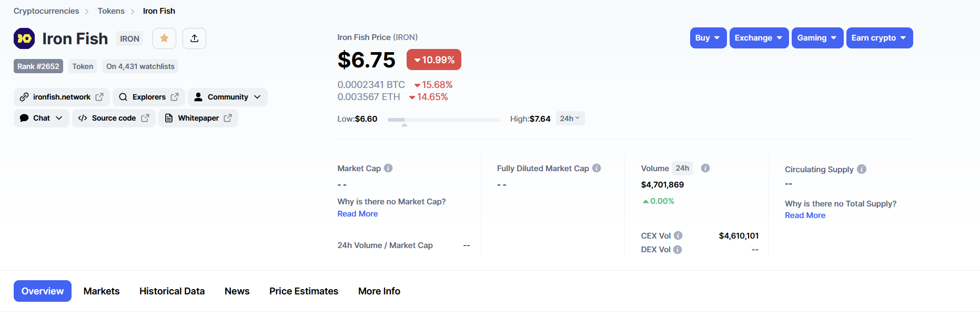This screenshot has height=316, width=980.
Task: Expand the Chat dropdown
Action: pos(42,118)
